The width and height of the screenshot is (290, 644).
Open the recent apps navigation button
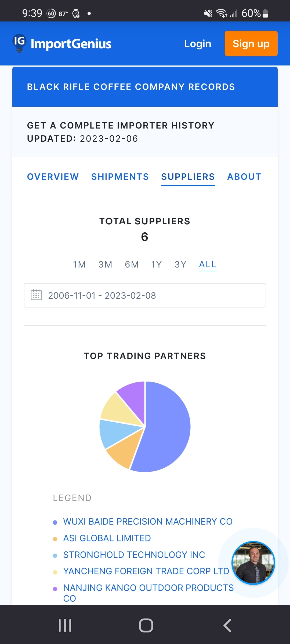(65, 625)
